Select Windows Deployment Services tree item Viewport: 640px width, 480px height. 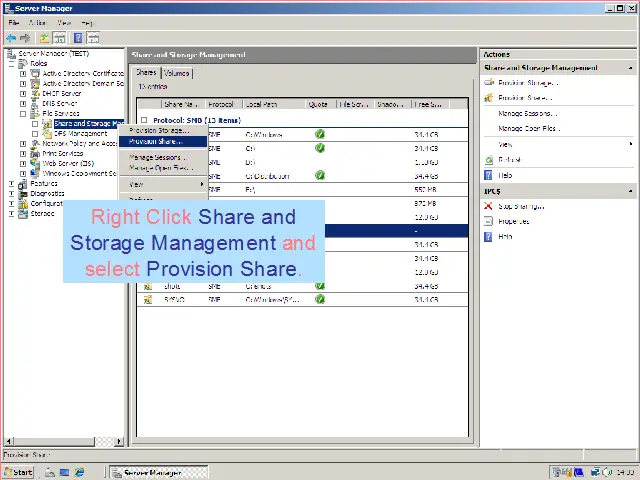click(x=79, y=173)
